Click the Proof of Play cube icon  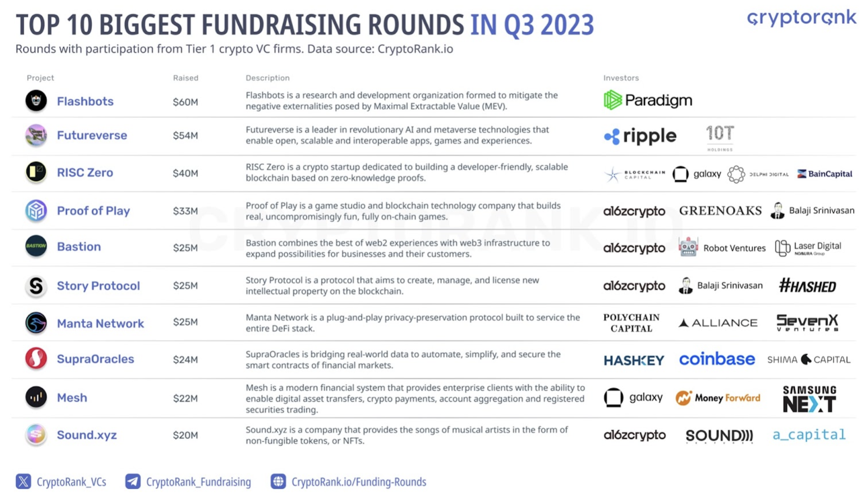point(36,210)
